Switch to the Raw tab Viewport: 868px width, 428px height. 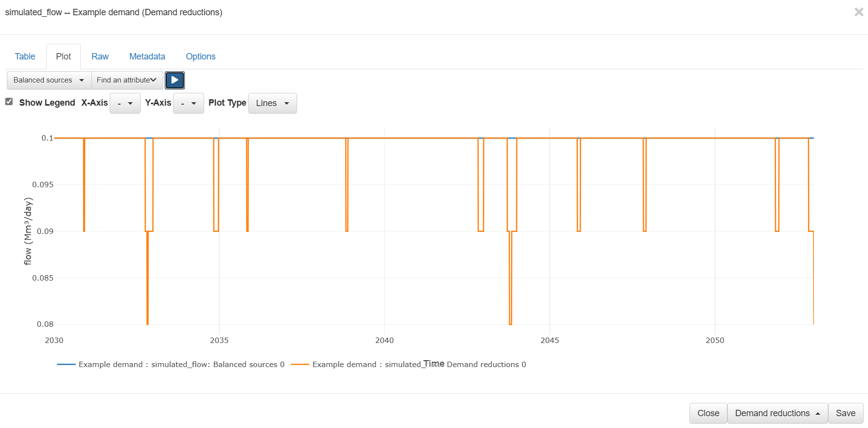tap(100, 57)
